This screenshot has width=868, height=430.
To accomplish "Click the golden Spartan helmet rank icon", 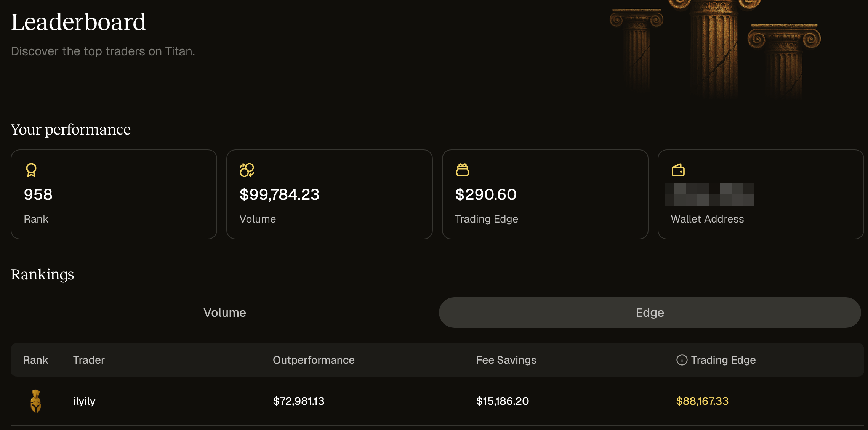I will click(36, 401).
